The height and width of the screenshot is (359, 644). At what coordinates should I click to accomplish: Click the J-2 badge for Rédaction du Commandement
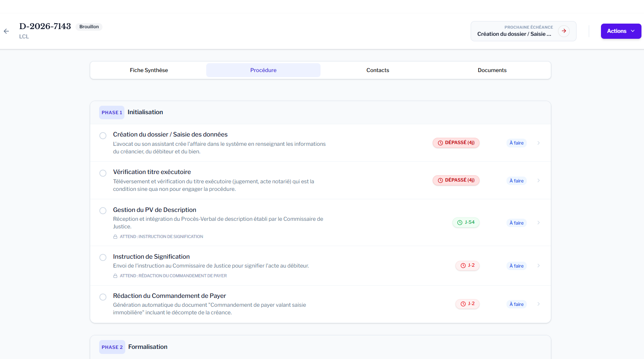click(x=467, y=304)
